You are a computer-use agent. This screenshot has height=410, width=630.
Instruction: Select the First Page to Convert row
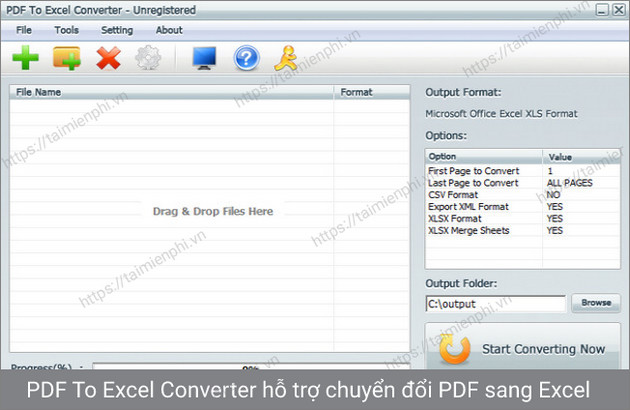[522, 171]
